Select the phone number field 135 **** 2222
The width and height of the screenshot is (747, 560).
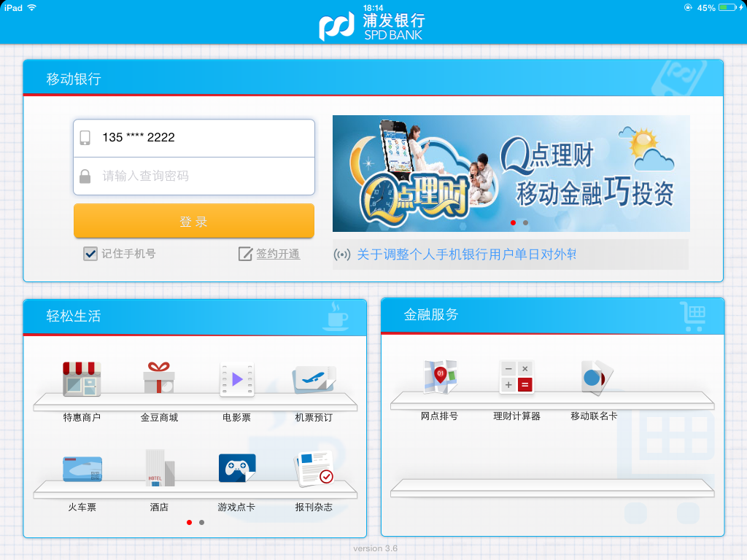click(x=194, y=138)
